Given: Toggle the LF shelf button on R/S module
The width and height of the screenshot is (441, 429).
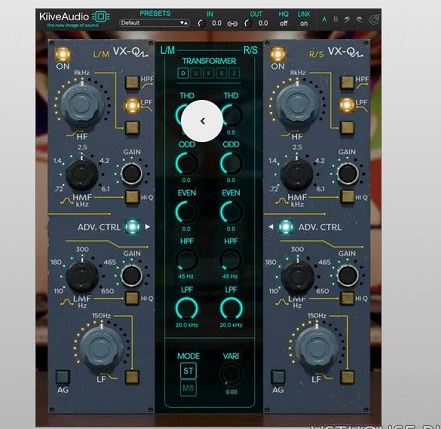Looking at the screenshot, I should click(x=347, y=377).
